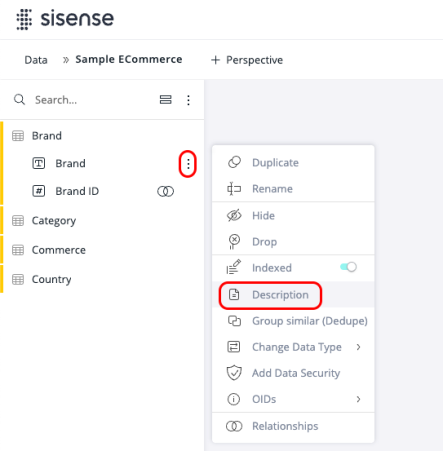
Task: Expand the OIDs submenu arrow
Action: 358,399
